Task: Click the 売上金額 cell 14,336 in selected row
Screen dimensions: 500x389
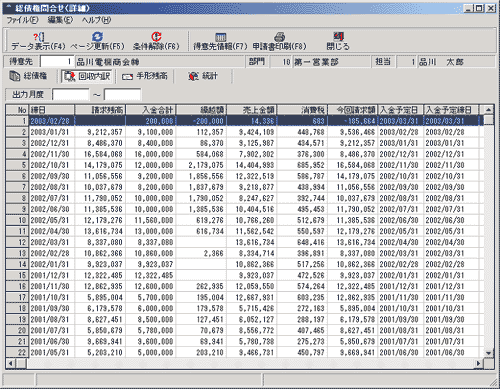Action: pyautogui.click(x=252, y=121)
